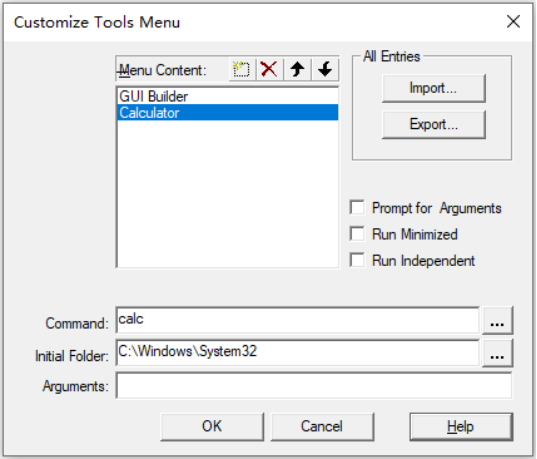Open Help for this dialog
The image size is (537, 459).
pyautogui.click(x=461, y=426)
